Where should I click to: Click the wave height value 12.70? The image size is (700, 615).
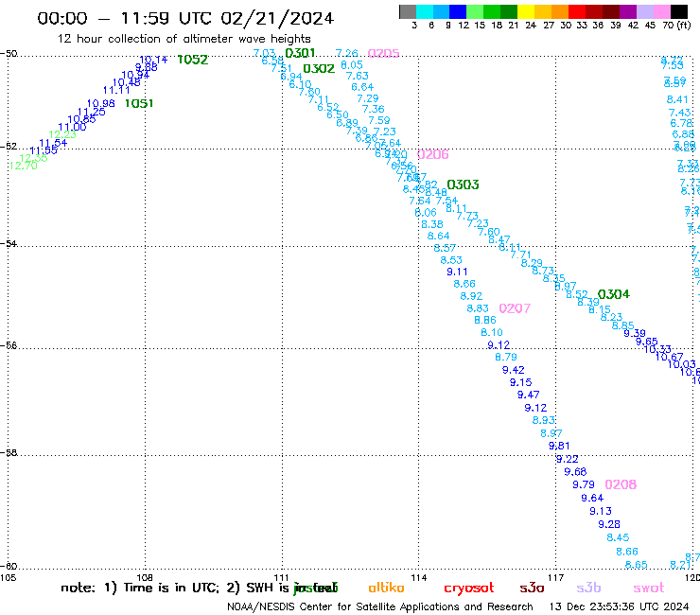click(24, 166)
